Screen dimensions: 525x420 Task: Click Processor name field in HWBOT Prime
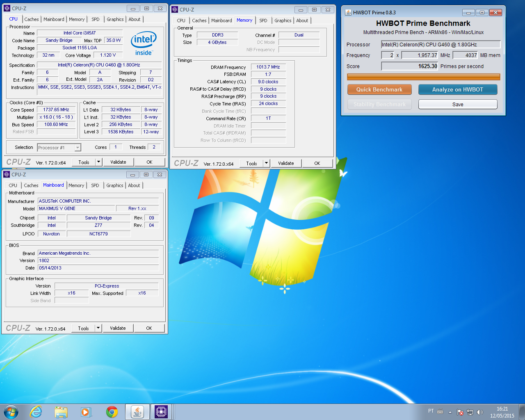[x=441, y=45]
